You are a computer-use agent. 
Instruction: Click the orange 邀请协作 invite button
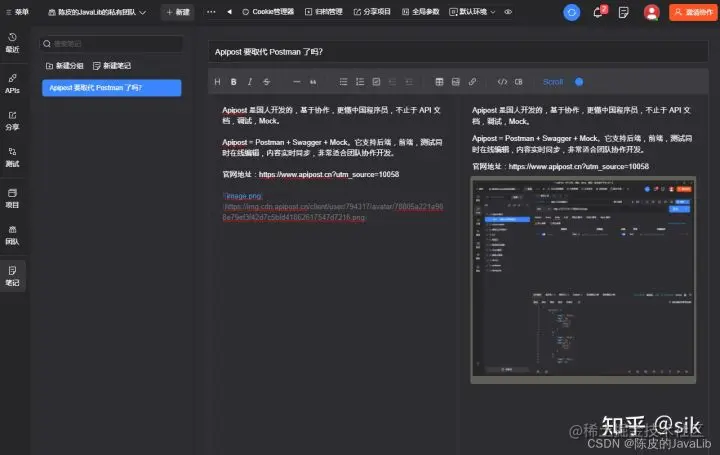[x=693, y=12]
